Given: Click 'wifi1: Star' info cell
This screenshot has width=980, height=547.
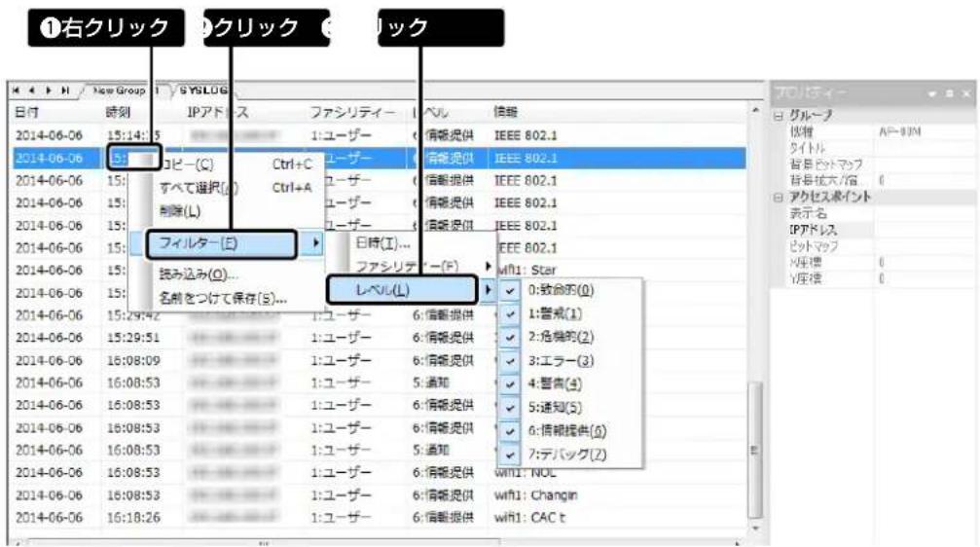Looking at the screenshot, I should [526, 270].
